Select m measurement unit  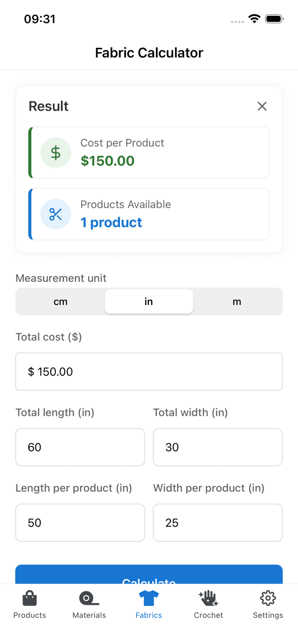pos(237,301)
